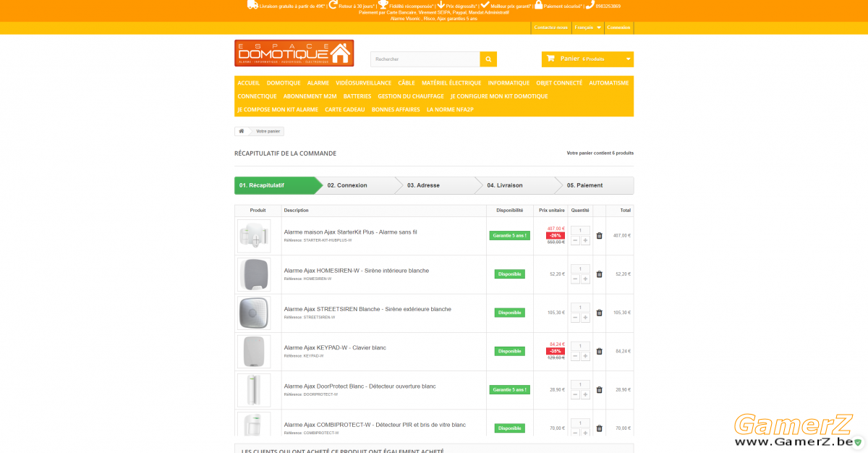Screen dimensions: 868x453
Task: Open the HOMESIREN-W siren thumbnail
Action: coord(254,274)
